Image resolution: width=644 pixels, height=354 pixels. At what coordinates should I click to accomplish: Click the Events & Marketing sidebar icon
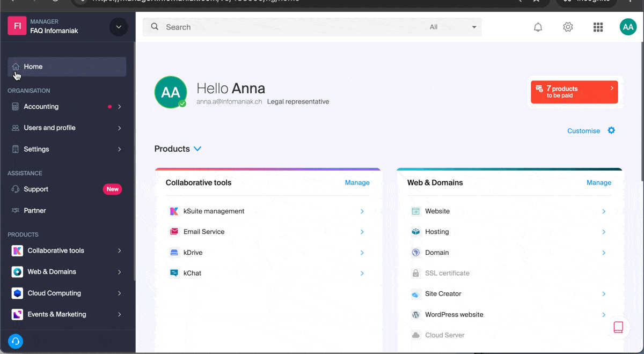coord(18,314)
